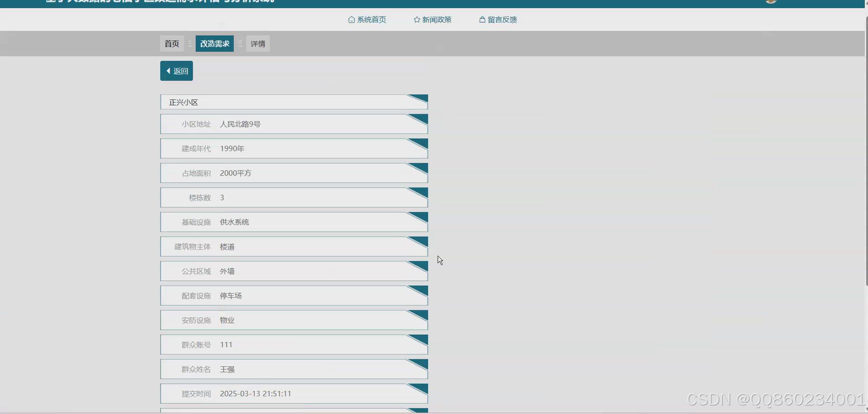This screenshot has height=414, width=868.
Task: Select the 群众姓名 value 王强
Action: click(227, 369)
